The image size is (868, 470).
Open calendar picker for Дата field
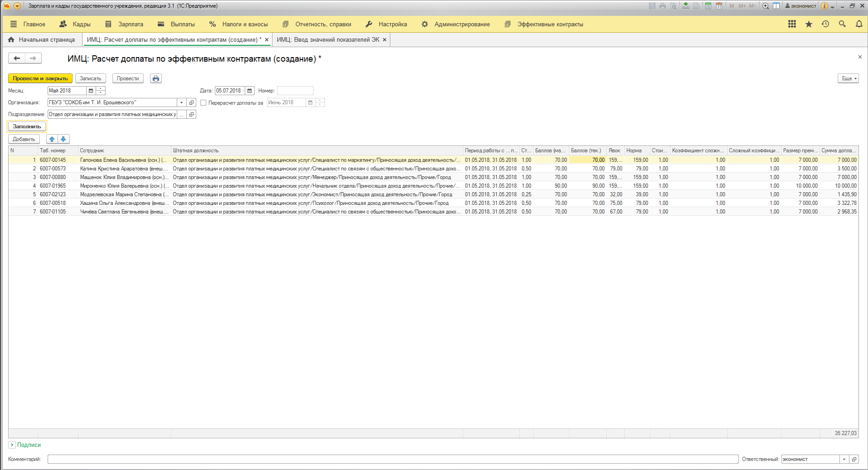tap(250, 91)
